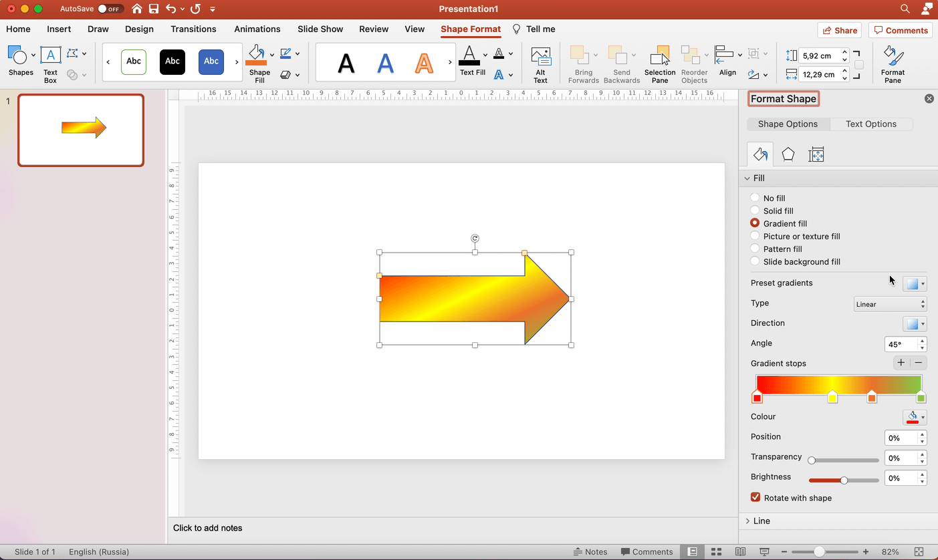Screen dimensions: 938x560
Task: Click the Share button
Action: tap(839, 30)
